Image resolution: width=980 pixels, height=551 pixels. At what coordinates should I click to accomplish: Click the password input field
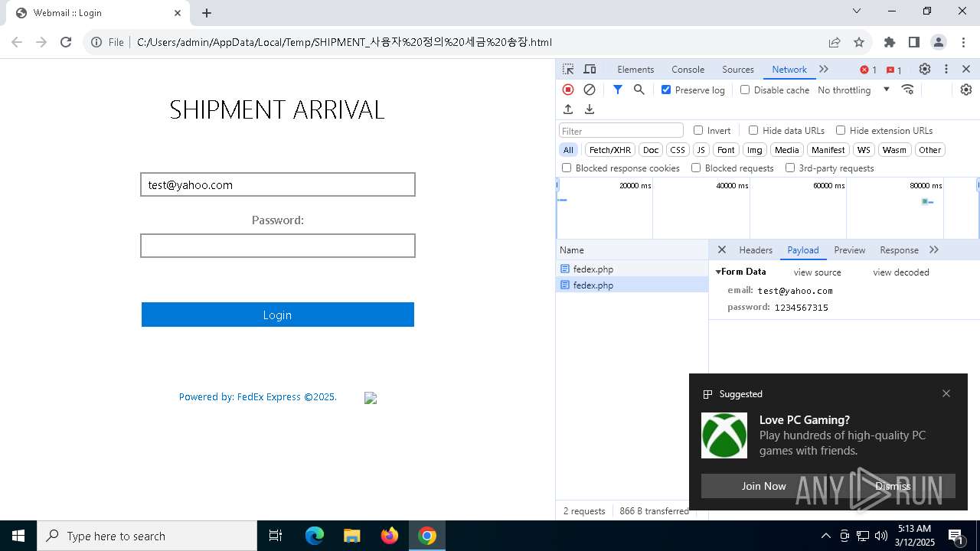[278, 246]
